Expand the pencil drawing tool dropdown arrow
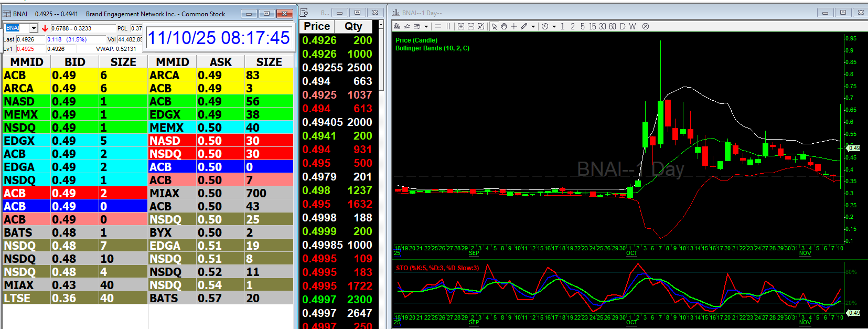This screenshot has height=329, width=868. click(x=533, y=27)
